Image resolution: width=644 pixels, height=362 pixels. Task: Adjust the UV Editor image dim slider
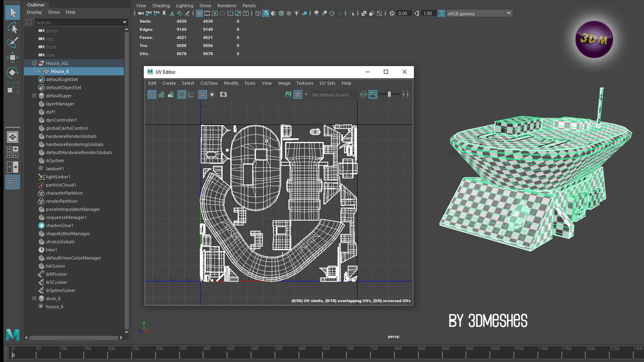(x=389, y=95)
